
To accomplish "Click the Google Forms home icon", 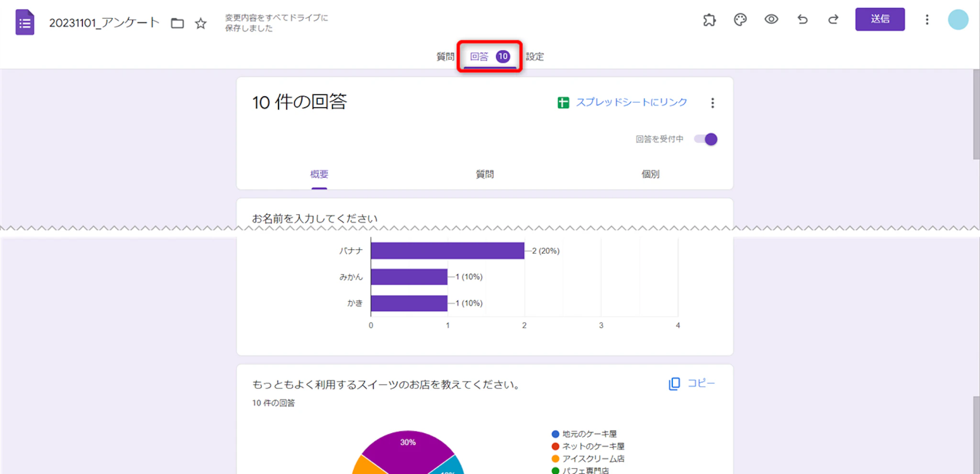I will 25,22.
